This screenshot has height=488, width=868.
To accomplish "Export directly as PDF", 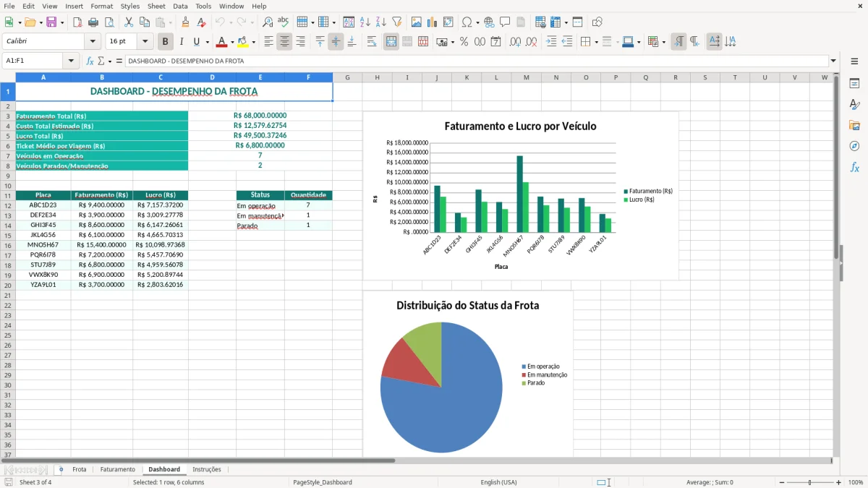I will [77, 22].
